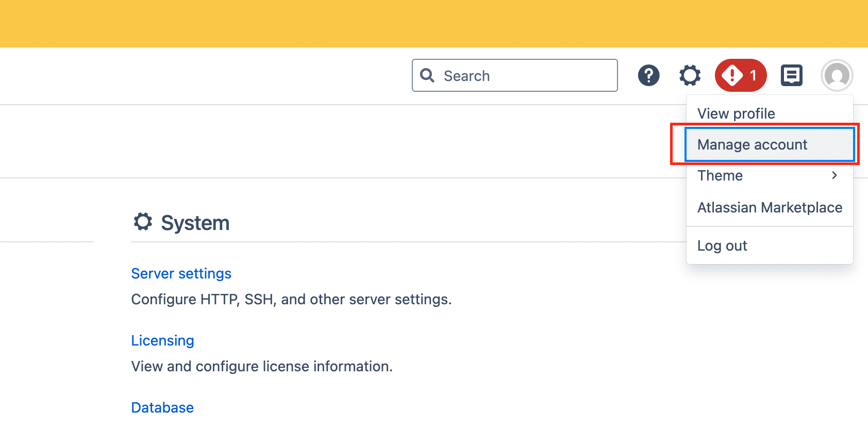This screenshot has height=427, width=868.
Task: Choose Manage account in the dropdown
Action: click(x=770, y=144)
